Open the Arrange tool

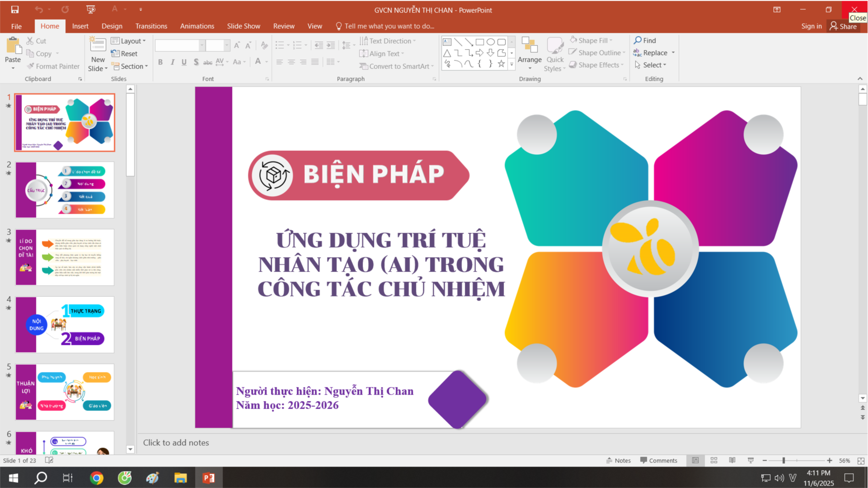(x=529, y=53)
